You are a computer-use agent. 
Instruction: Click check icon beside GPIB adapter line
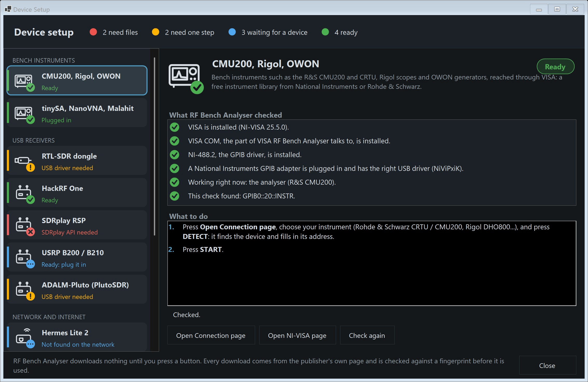175,169
